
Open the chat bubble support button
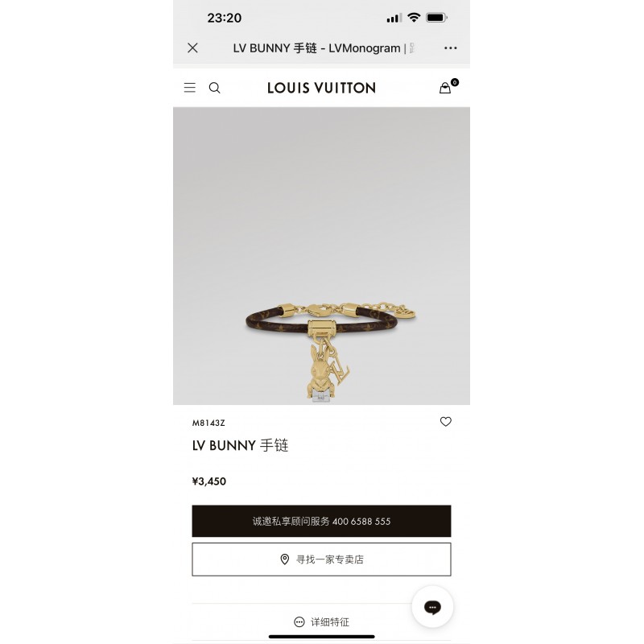pos(432,607)
